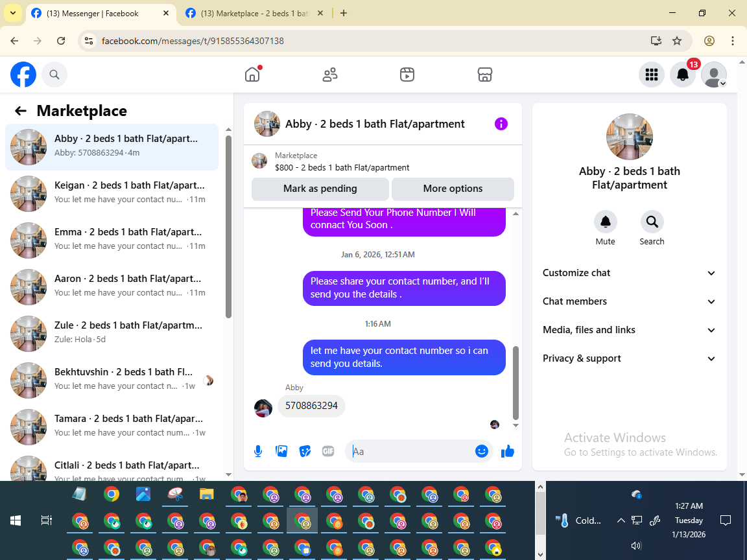This screenshot has width=747, height=560.
Task: View site information icon in address bar
Action: pos(89,41)
